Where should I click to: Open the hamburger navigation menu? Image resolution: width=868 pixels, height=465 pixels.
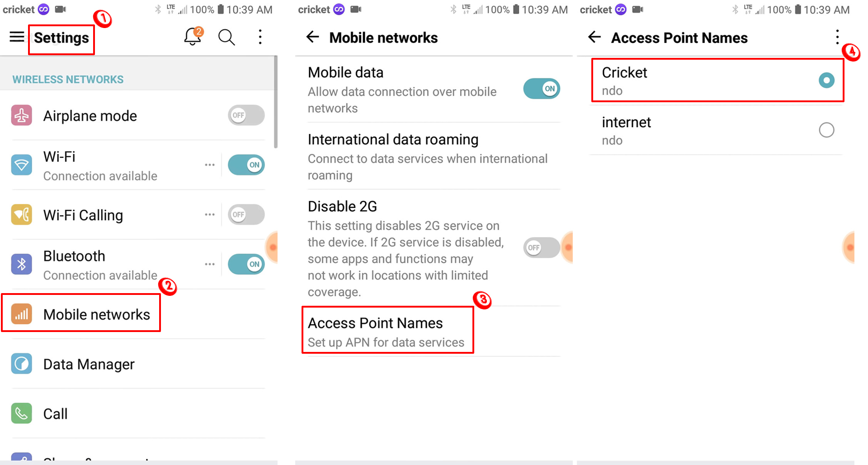pyautogui.click(x=17, y=37)
